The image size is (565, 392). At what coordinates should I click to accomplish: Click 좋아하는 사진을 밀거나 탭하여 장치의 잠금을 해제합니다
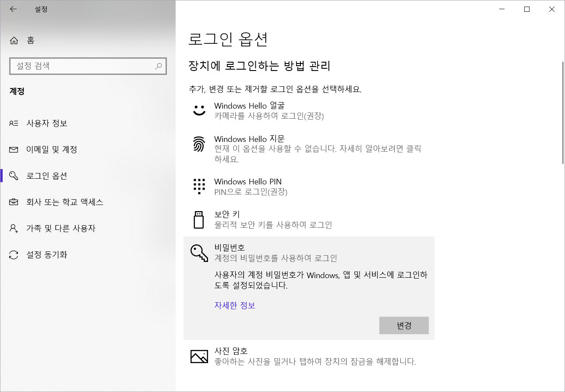(x=315, y=362)
